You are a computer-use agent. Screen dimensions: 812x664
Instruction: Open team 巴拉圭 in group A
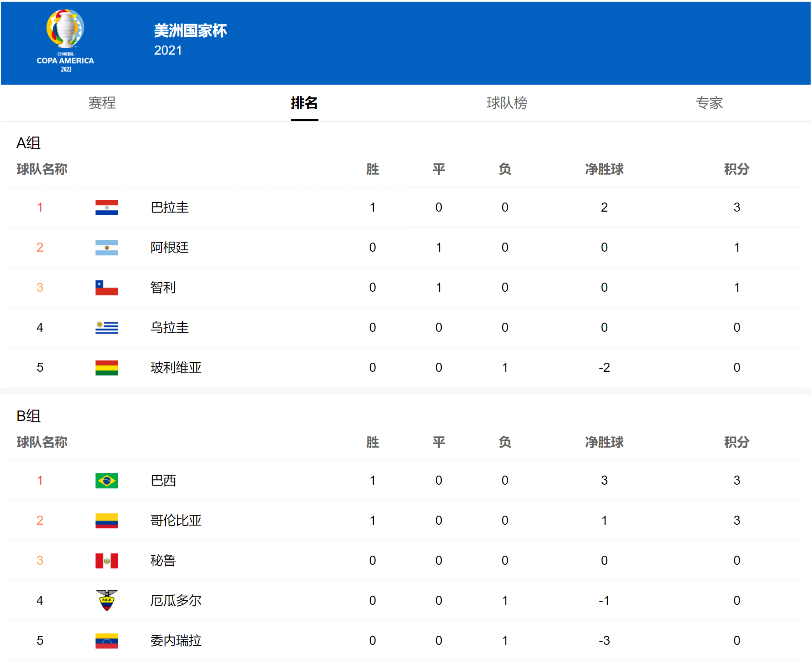170,208
